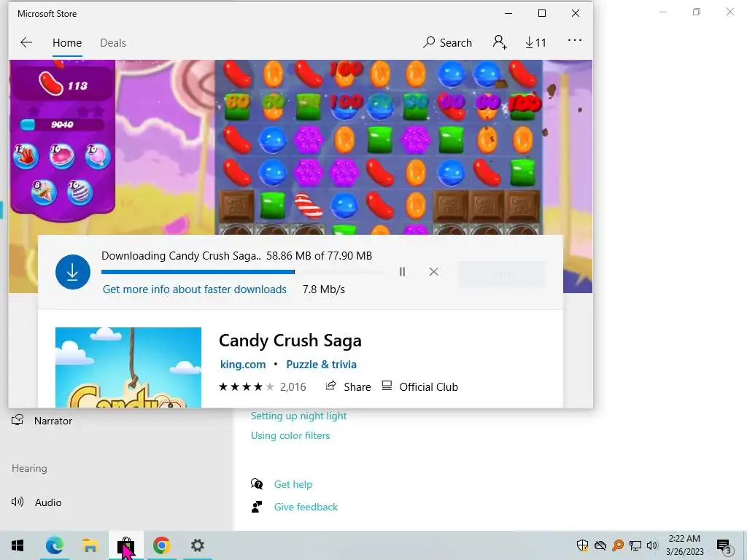Screen dimensions: 747x560
Task: Open the volume speaker tray icon
Action: click(x=652, y=545)
